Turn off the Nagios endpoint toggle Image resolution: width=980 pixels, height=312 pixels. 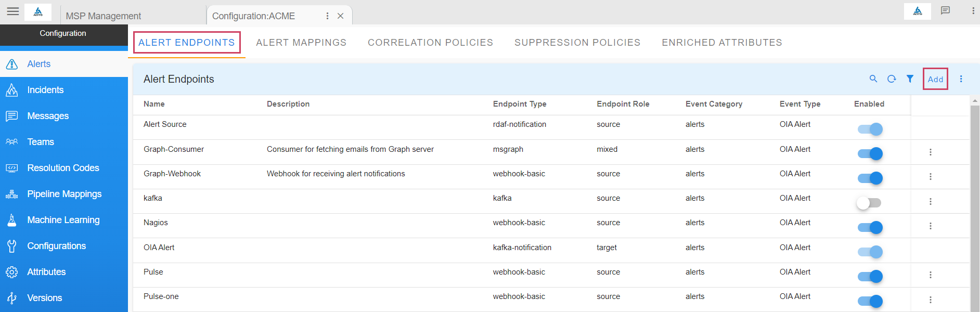click(870, 227)
